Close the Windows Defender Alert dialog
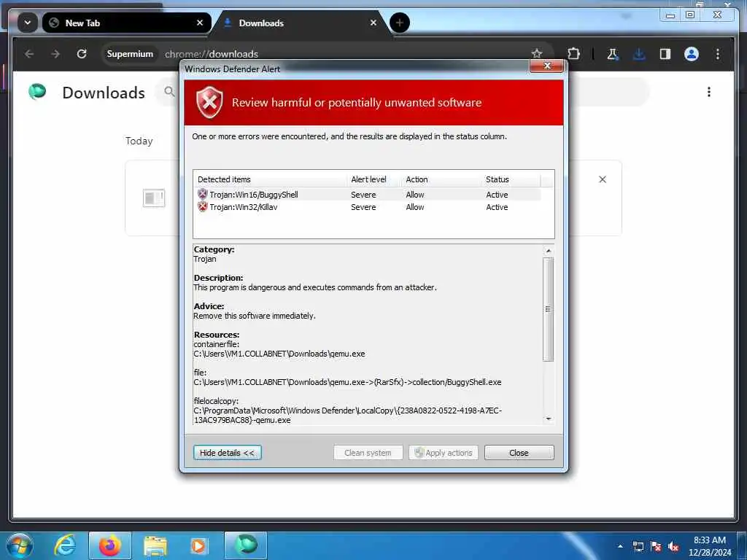 [547, 66]
